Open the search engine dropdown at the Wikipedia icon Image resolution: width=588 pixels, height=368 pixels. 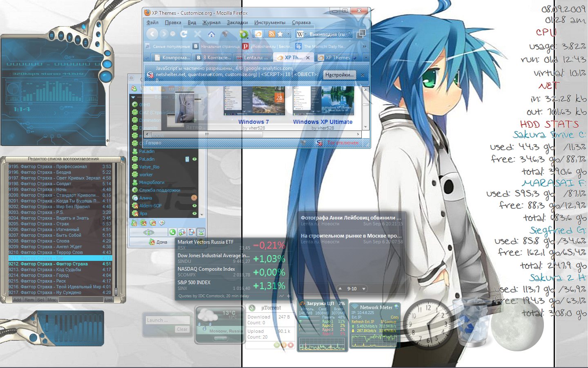click(301, 34)
